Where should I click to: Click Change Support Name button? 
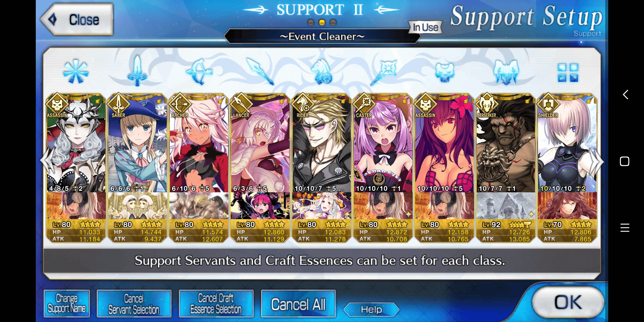tap(66, 304)
